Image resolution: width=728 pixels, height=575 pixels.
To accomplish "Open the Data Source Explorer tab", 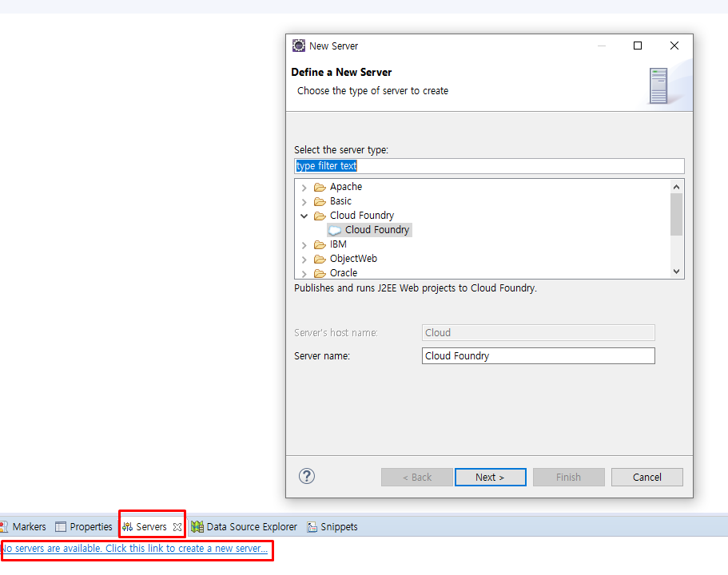I will [245, 527].
